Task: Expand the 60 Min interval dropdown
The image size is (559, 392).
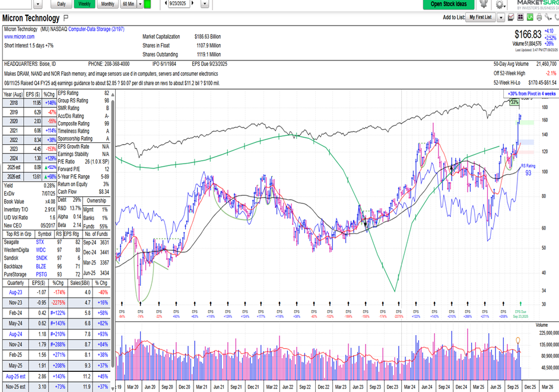Action: click(139, 4)
